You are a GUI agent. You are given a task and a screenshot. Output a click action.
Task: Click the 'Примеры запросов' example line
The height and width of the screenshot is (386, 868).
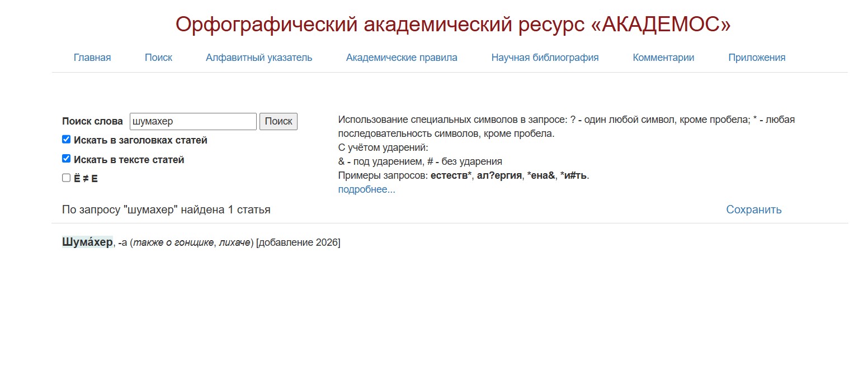point(464,175)
